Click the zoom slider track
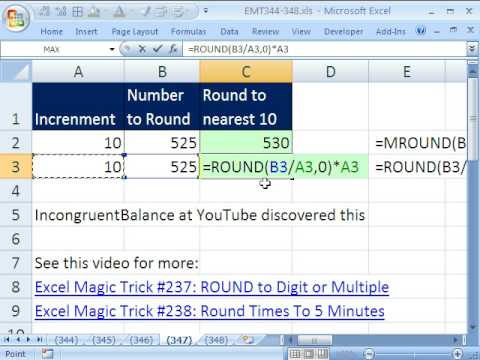 click(x=413, y=354)
